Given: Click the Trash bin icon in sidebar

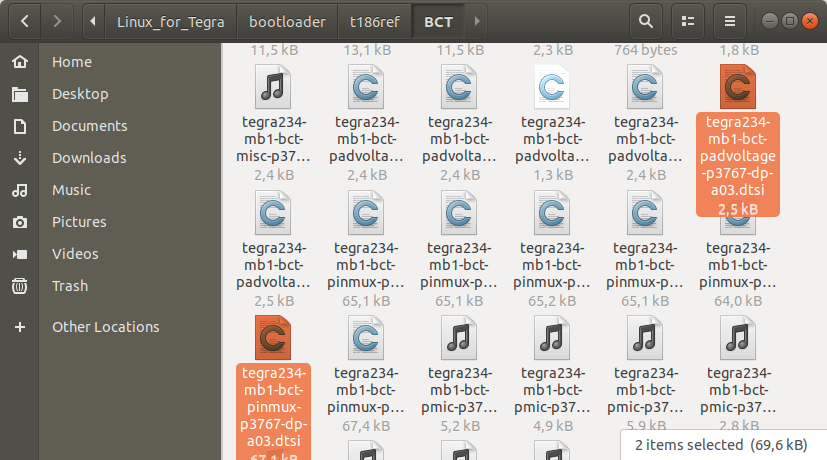Looking at the screenshot, I should pos(20,286).
